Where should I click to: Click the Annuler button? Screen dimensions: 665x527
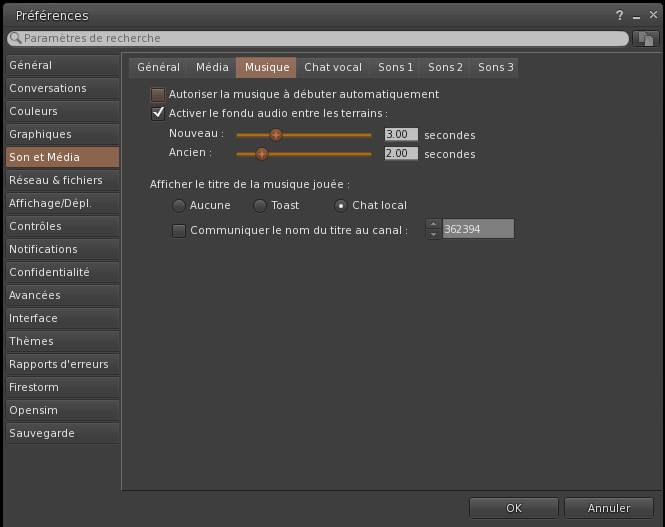(609, 508)
